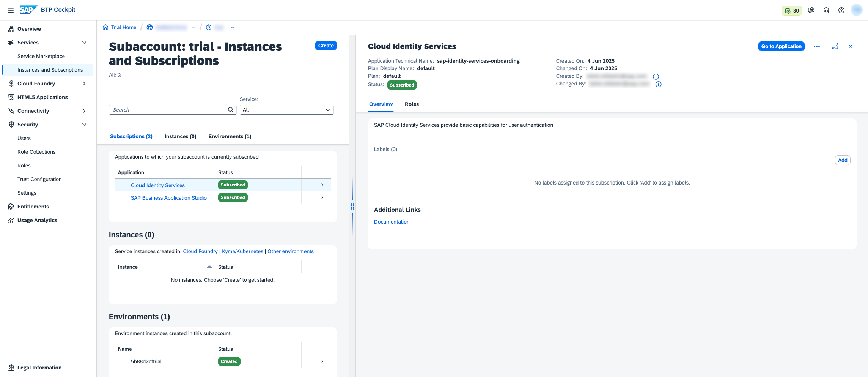
Task: Open the three-dot more actions menu
Action: click(817, 46)
